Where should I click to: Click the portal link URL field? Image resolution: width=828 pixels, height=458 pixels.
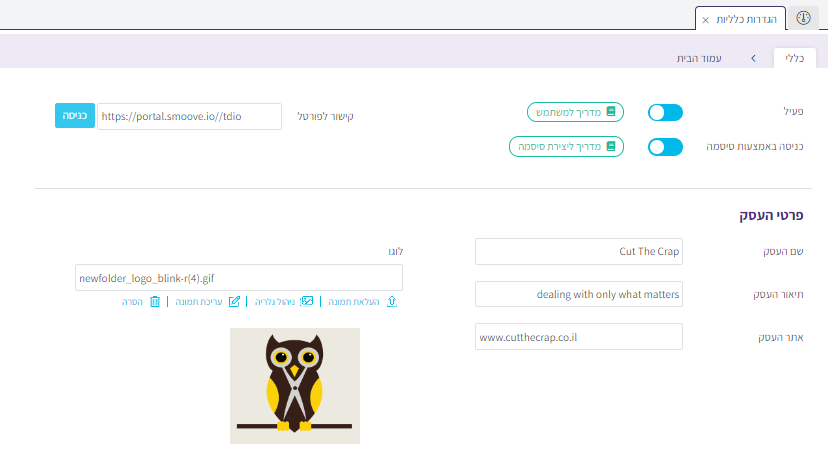189,116
